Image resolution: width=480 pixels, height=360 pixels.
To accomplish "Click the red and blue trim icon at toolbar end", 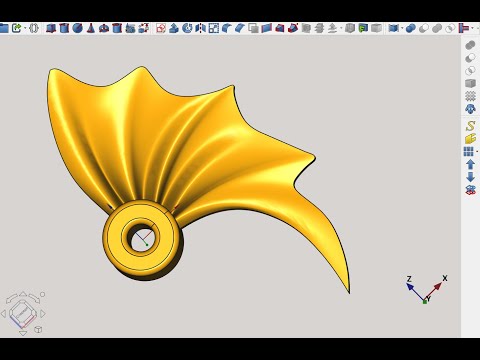I will 464,28.
